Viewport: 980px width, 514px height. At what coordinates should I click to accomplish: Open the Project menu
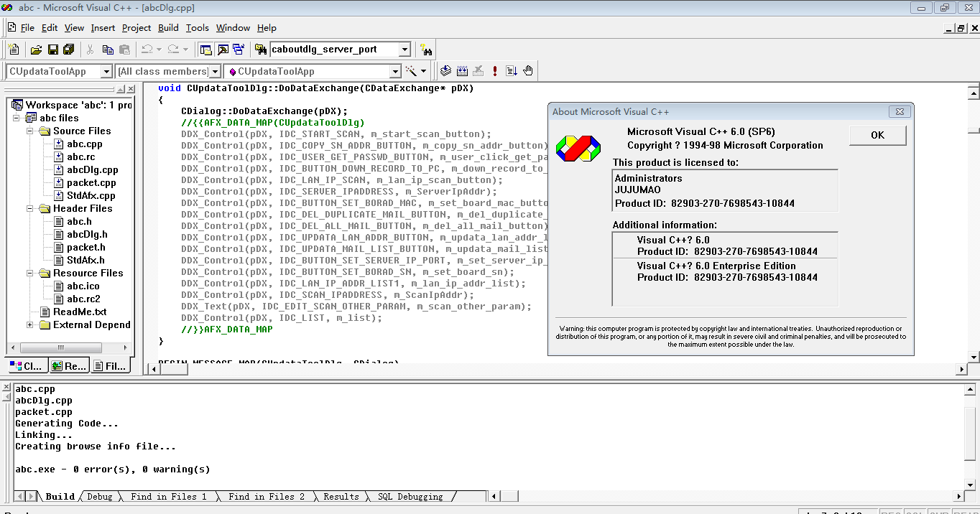(137, 28)
